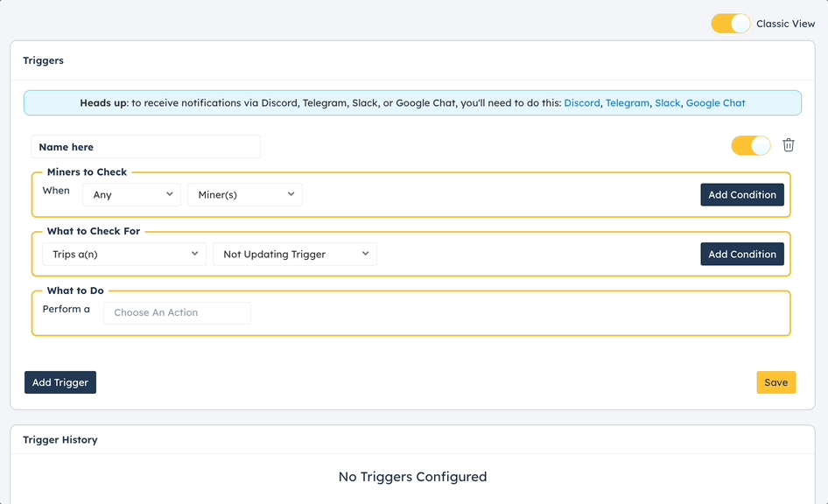Open the Choose An Action selector
Viewport: 828px width, 504px height.
177,313
